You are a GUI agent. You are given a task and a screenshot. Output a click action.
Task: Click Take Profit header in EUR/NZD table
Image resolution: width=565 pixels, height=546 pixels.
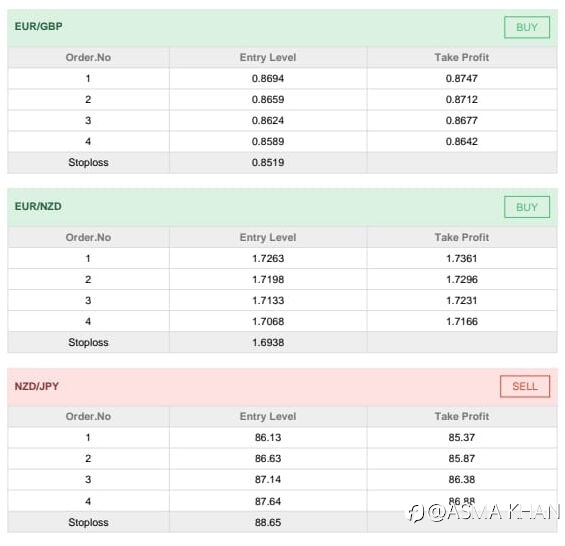[x=462, y=237]
